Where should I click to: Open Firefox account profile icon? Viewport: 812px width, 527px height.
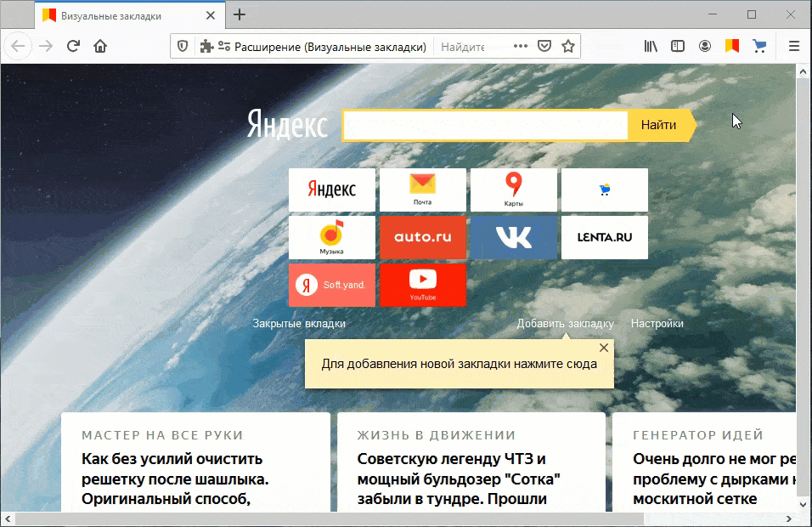pyautogui.click(x=704, y=47)
